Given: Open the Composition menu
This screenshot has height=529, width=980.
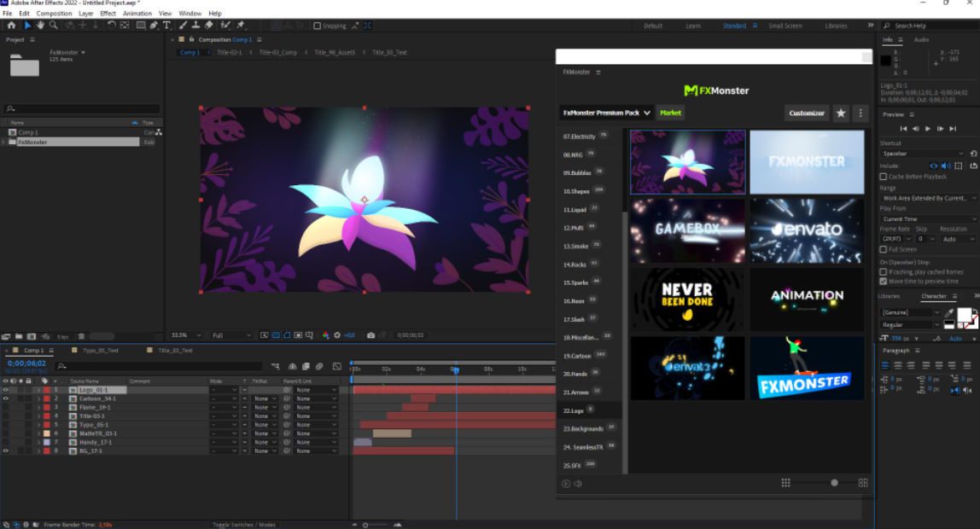Looking at the screenshot, I should (55, 14).
